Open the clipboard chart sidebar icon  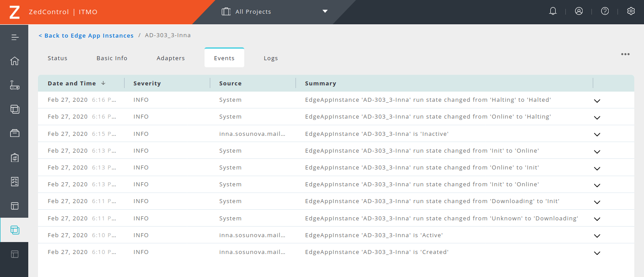pos(15,157)
